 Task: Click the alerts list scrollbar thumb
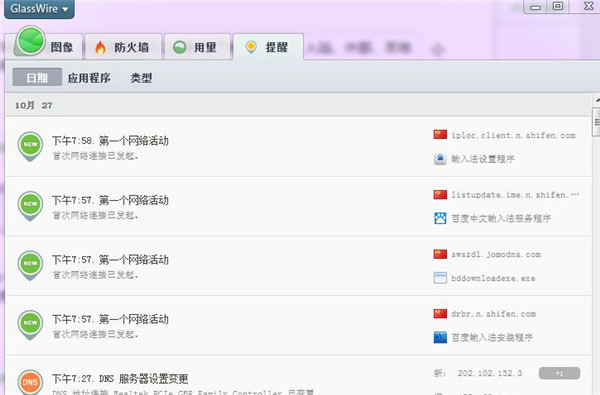596,122
